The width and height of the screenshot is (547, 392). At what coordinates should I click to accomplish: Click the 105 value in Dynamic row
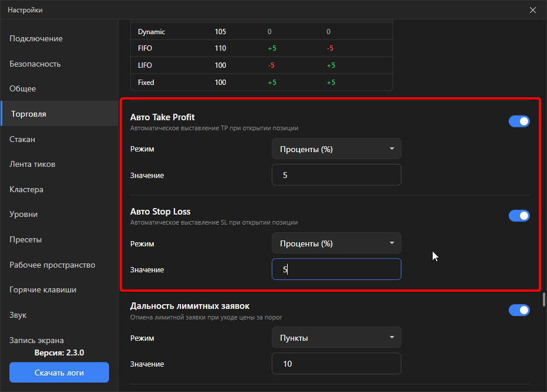tap(220, 32)
